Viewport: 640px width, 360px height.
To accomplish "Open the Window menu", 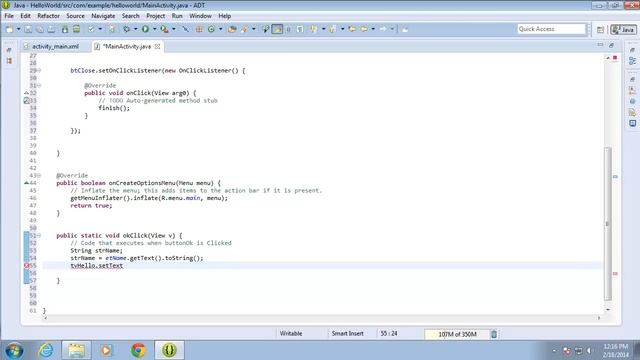I will pyautogui.click(x=200, y=16).
